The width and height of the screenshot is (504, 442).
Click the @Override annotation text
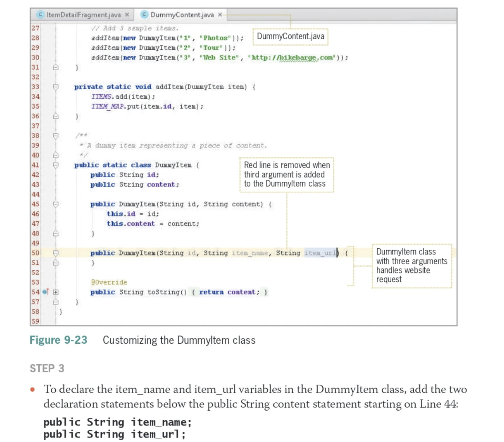click(x=109, y=282)
